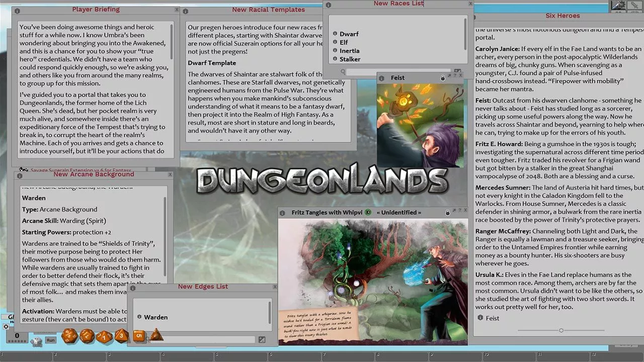Click the Run button beside the dice

click(50, 340)
